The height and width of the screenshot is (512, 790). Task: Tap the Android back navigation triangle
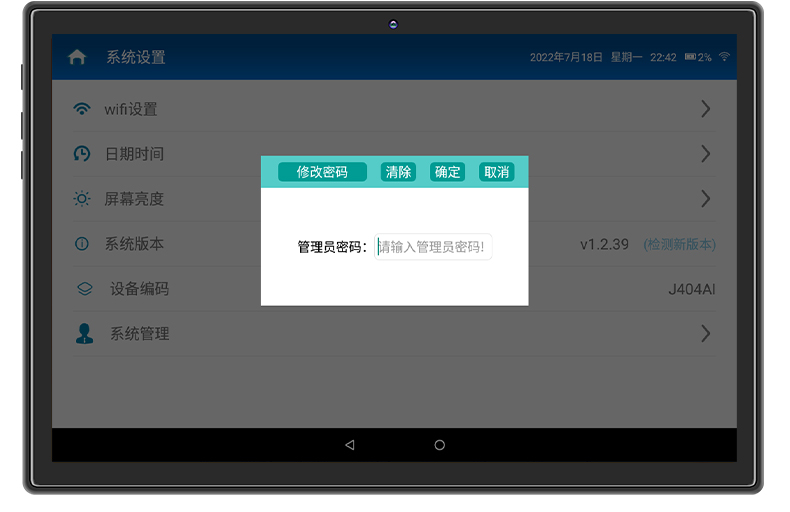pyautogui.click(x=350, y=445)
